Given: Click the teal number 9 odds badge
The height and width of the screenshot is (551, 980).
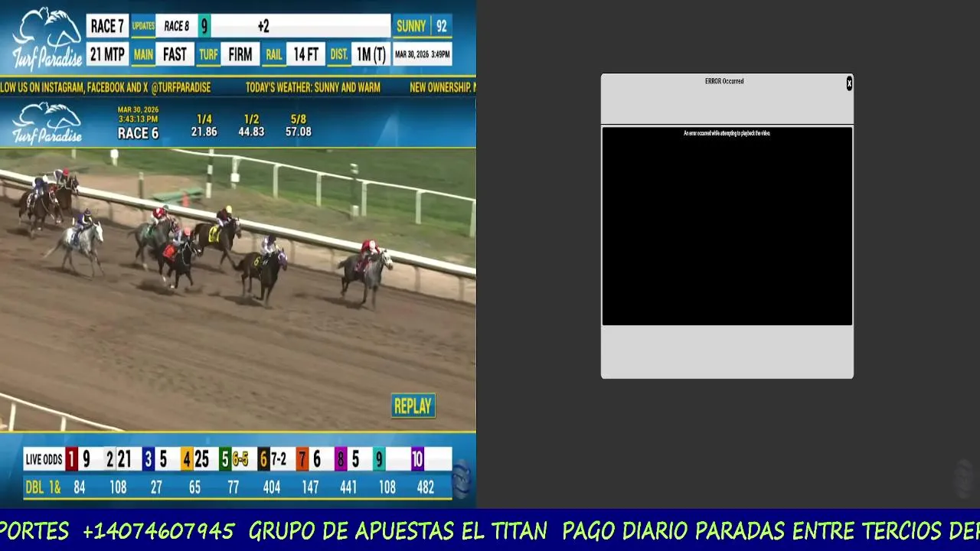Looking at the screenshot, I should click(x=379, y=459).
